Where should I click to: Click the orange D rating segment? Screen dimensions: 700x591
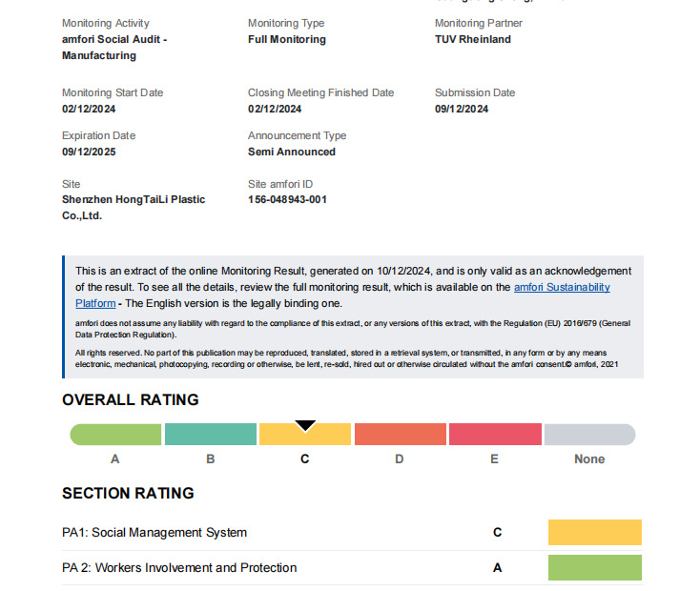click(401, 435)
